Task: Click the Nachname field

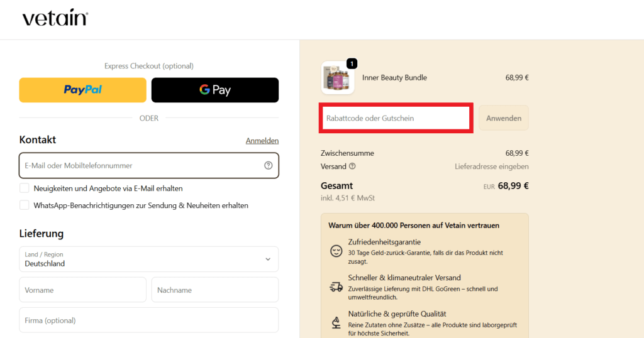Action: coord(215,290)
